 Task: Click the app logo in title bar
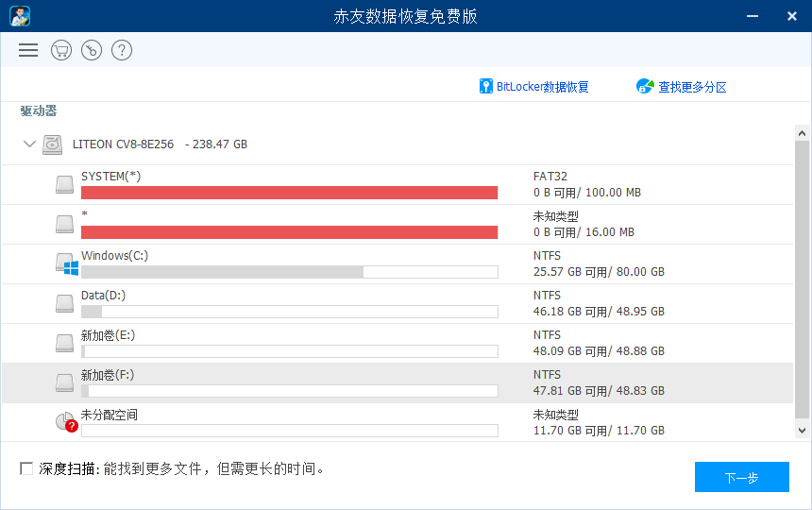coord(20,16)
